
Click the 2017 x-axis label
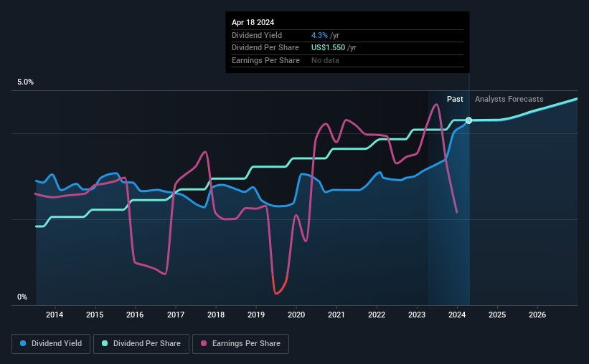coord(176,315)
